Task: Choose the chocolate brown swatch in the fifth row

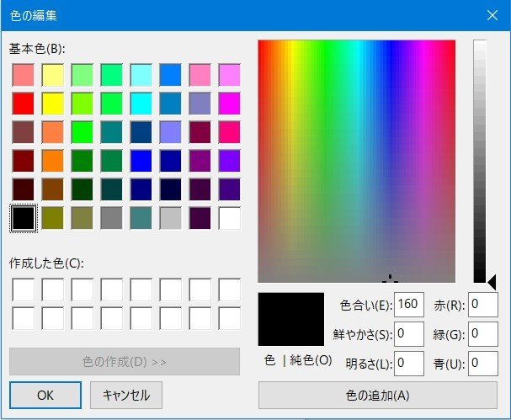Action: pyautogui.click(x=52, y=189)
